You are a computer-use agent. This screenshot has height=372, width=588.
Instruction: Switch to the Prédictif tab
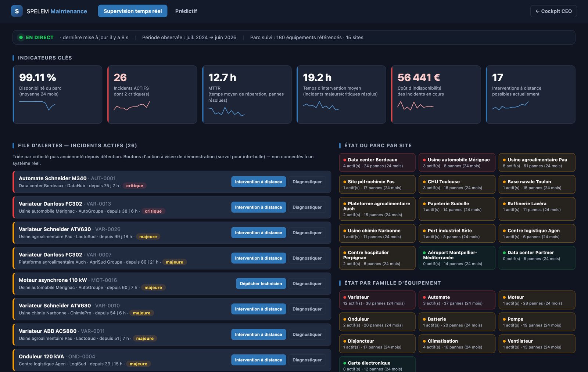click(x=186, y=11)
